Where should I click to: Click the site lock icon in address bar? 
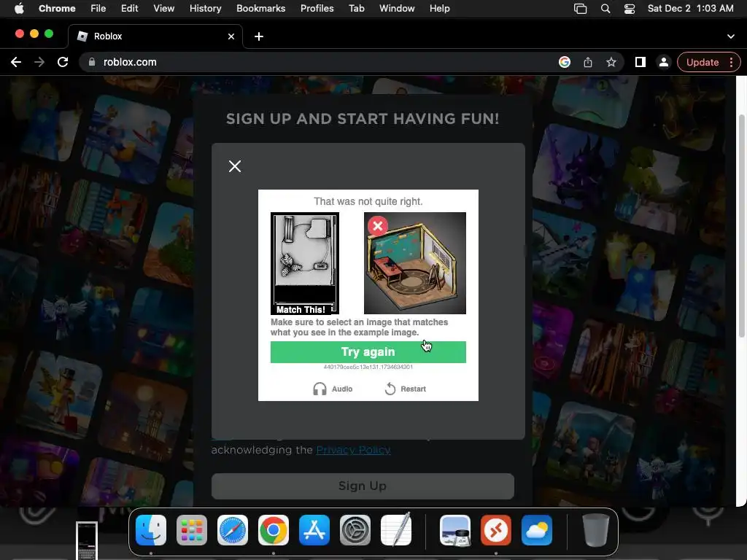[93, 63]
